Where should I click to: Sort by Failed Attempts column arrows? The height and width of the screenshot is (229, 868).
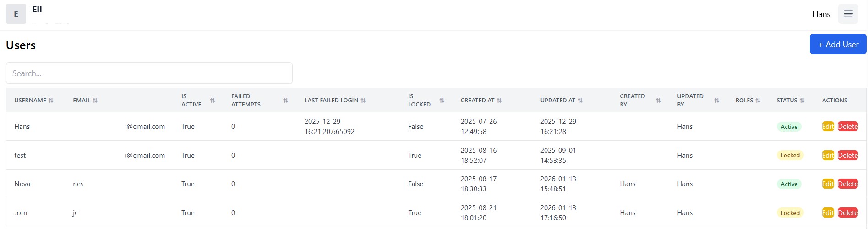click(x=286, y=101)
